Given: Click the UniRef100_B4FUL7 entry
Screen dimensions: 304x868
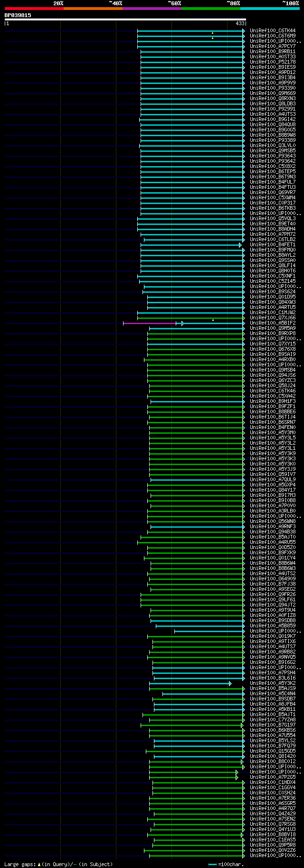Looking at the screenshot, I should (273, 182).
